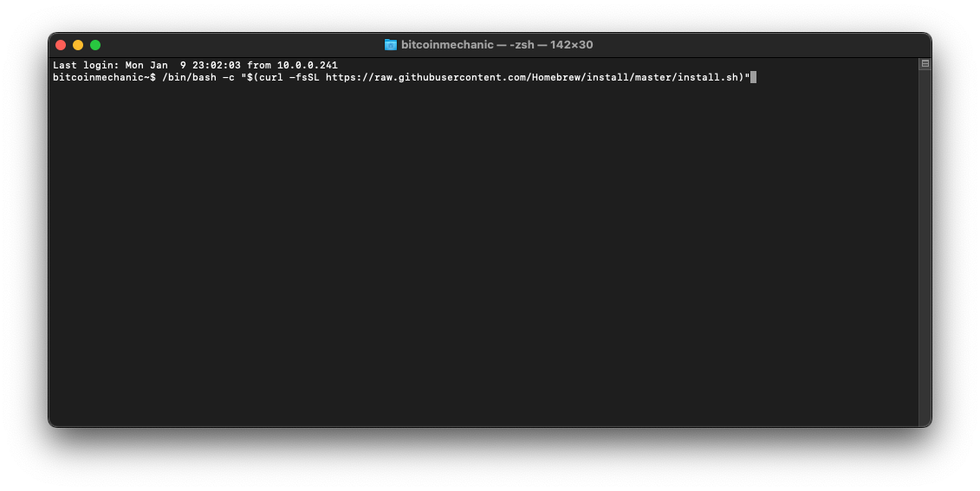The height and width of the screenshot is (491, 980).
Task: Click the folder icon in the title bar
Action: coord(391,45)
